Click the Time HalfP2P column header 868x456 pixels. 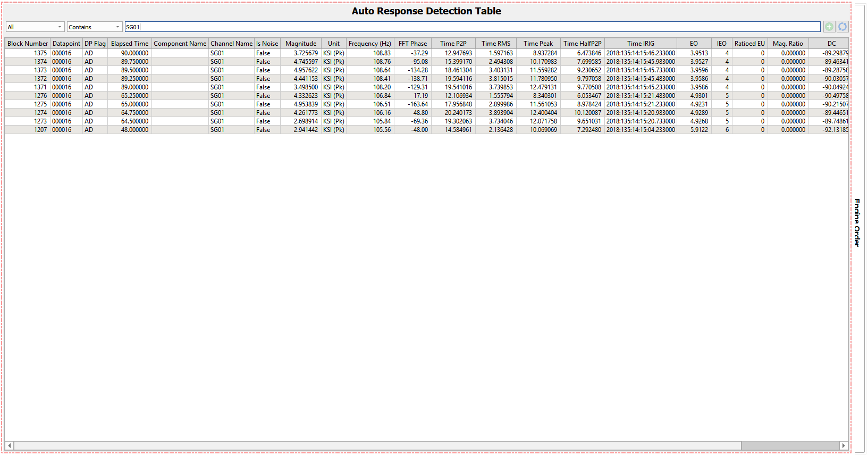click(x=583, y=44)
